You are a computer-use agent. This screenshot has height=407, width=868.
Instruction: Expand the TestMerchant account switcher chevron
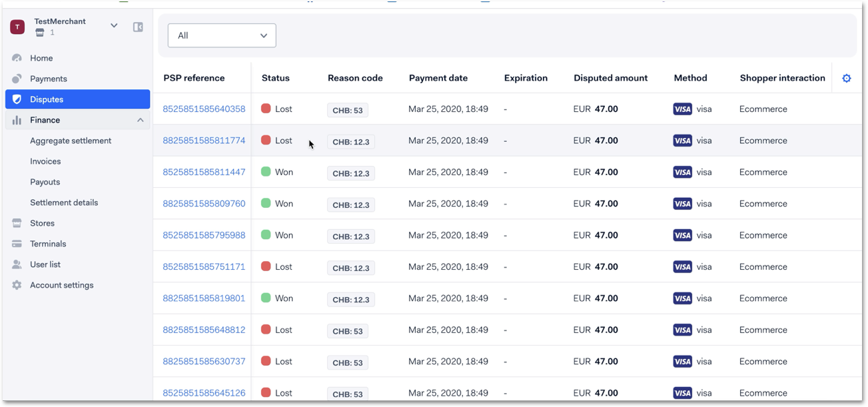[114, 26]
